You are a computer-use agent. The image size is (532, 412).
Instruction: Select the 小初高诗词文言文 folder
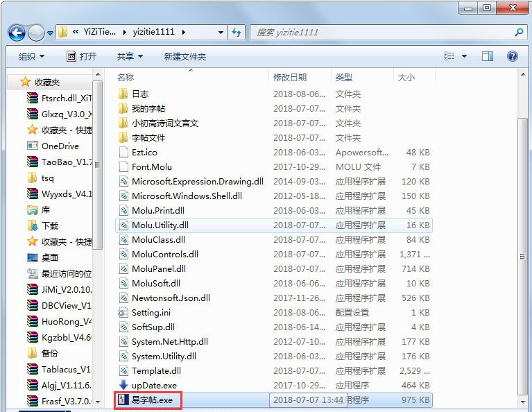pos(165,123)
